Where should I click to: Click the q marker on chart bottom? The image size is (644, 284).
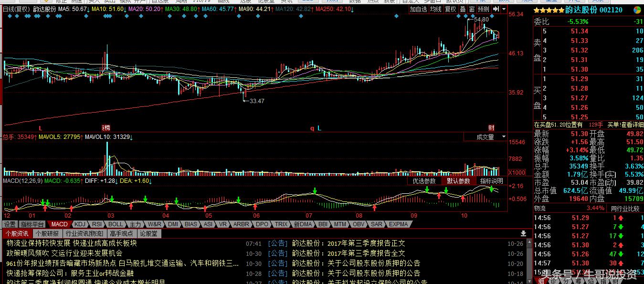coord(312,128)
